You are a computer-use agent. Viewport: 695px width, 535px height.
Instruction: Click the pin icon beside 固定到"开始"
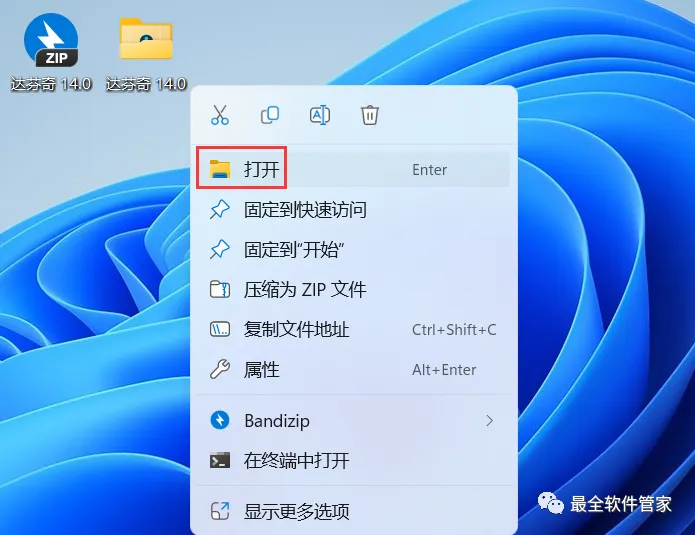[220, 250]
